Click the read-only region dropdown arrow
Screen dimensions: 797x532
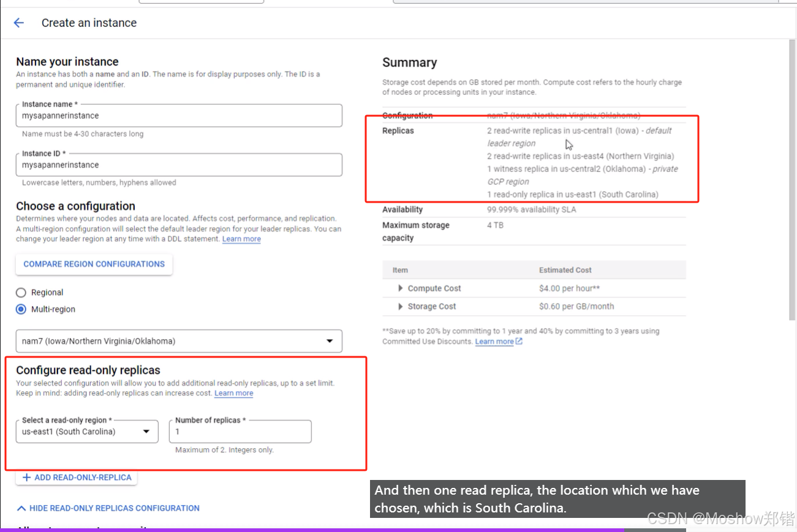147,431
